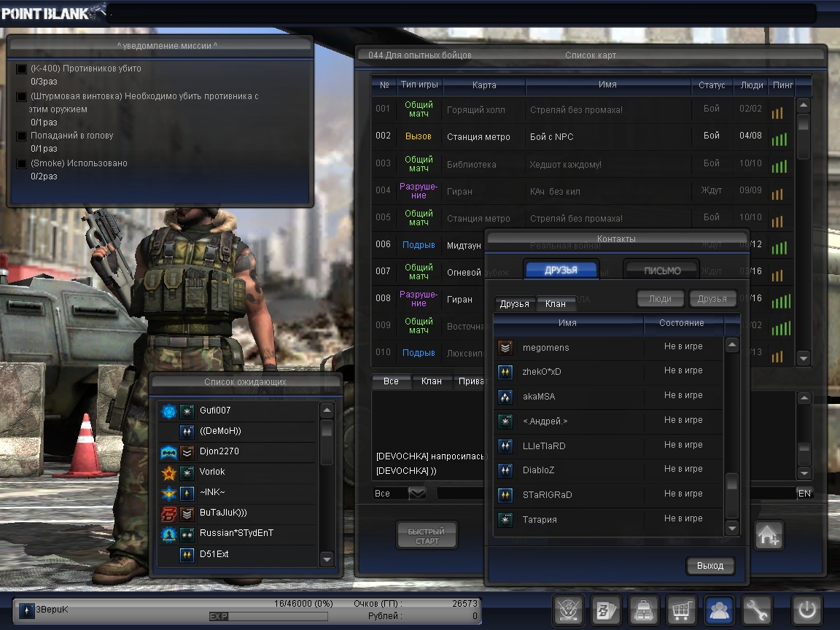Viewport: 840px width, 630px height.
Task: Click the waiting list scroll-up arrow
Action: [x=327, y=411]
